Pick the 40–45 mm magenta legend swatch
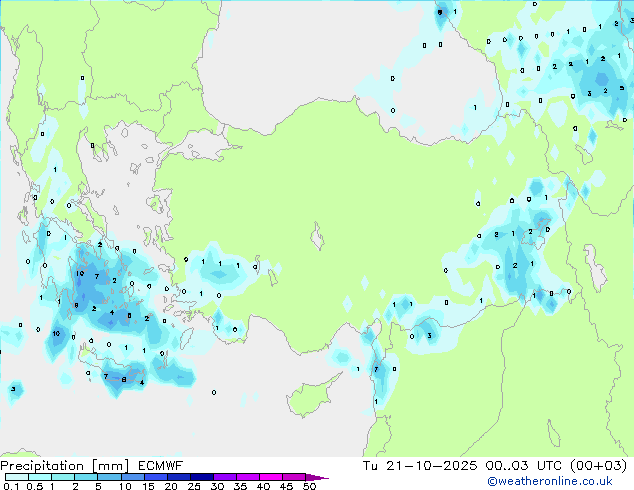 pyautogui.click(x=271, y=477)
